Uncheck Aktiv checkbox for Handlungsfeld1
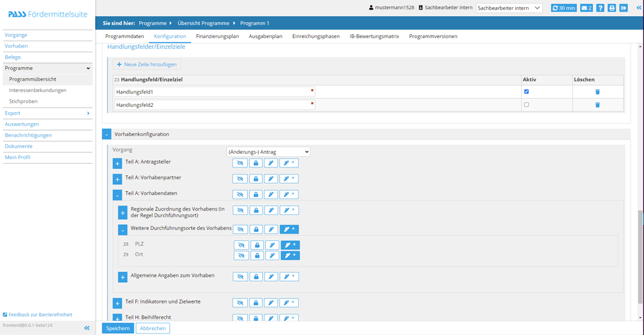This screenshot has height=335, width=644. [526, 91]
